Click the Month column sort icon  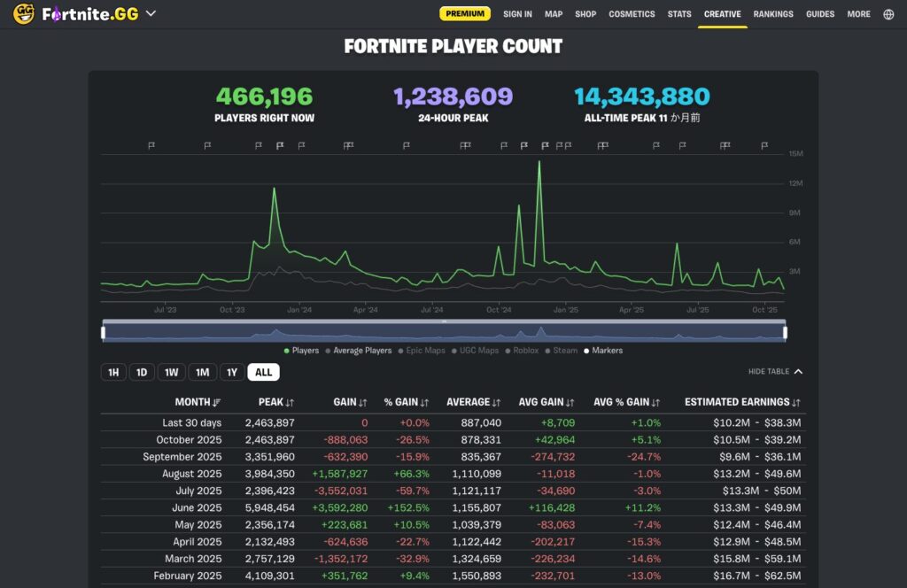tap(217, 403)
